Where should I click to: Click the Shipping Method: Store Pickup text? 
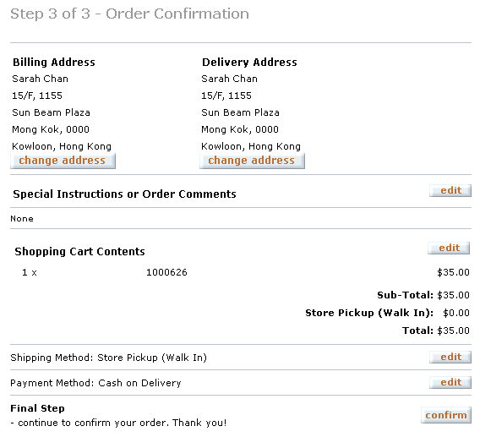click(109, 358)
